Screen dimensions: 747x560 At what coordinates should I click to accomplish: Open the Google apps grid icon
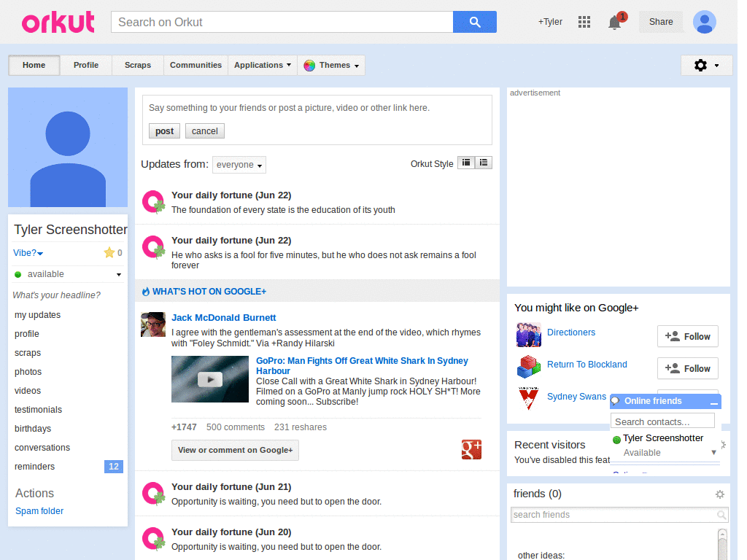[584, 22]
